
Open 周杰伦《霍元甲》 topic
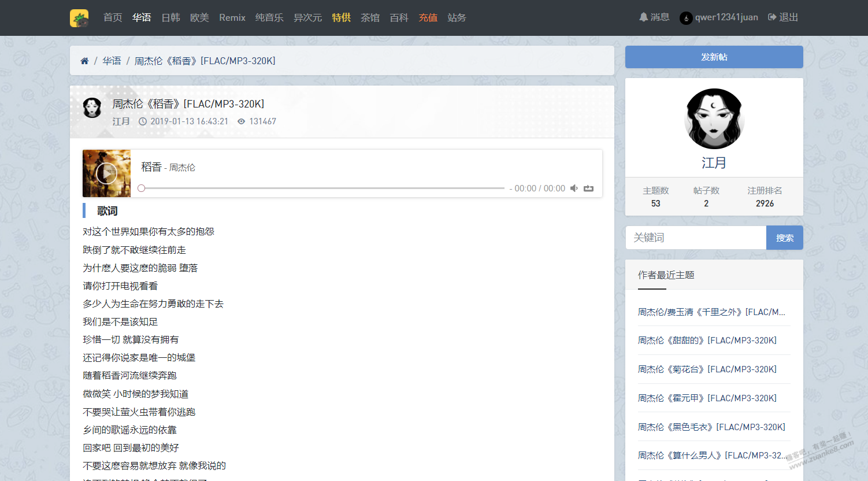point(707,398)
